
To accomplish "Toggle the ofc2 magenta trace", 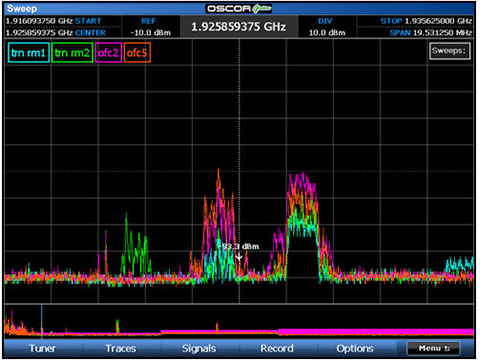I will coord(108,53).
